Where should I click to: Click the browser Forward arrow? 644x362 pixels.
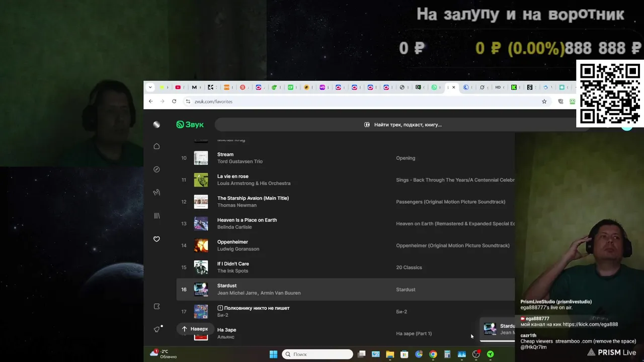click(x=162, y=101)
